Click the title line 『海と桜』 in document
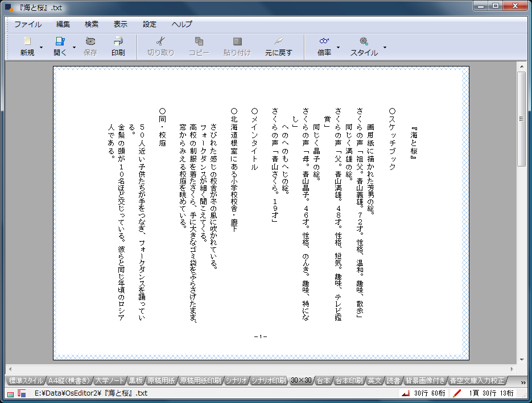Screen dimensions: 532x403 tap(414, 143)
